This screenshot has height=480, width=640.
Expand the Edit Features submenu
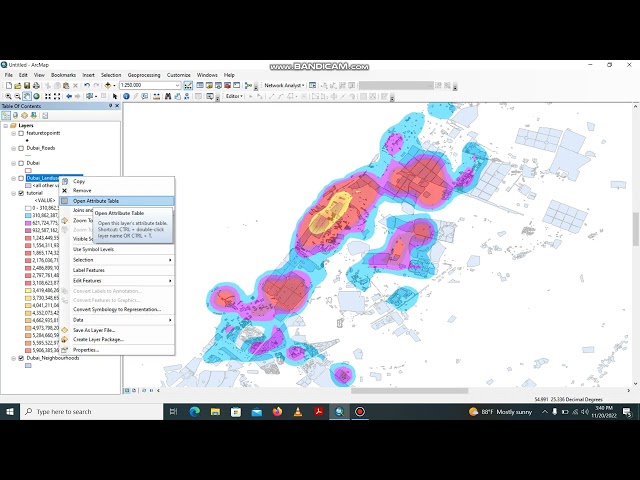point(117,281)
